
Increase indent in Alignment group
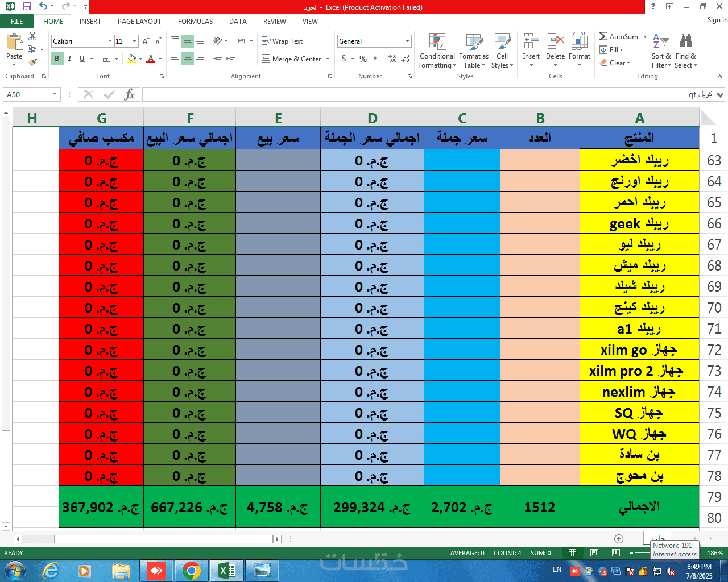(x=230, y=59)
